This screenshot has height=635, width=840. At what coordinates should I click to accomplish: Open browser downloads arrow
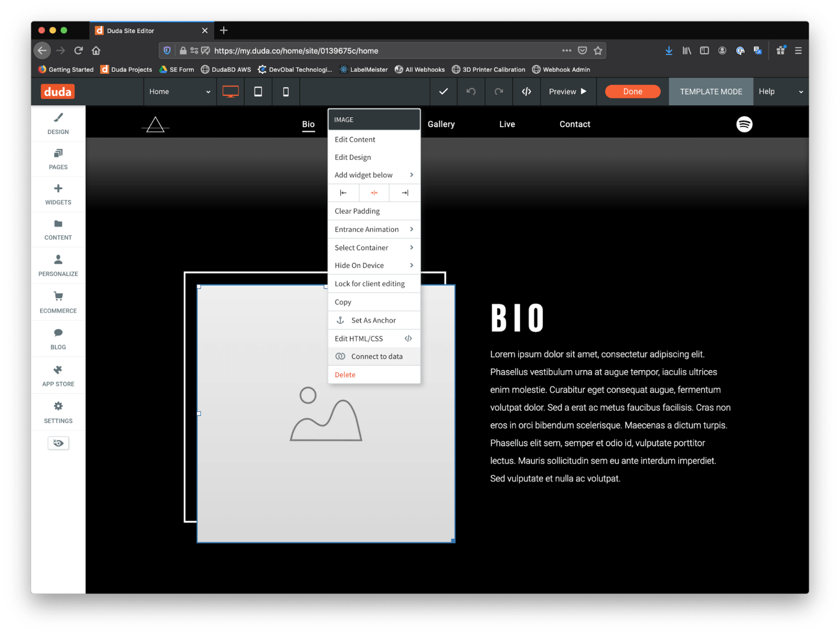tap(668, 51)
